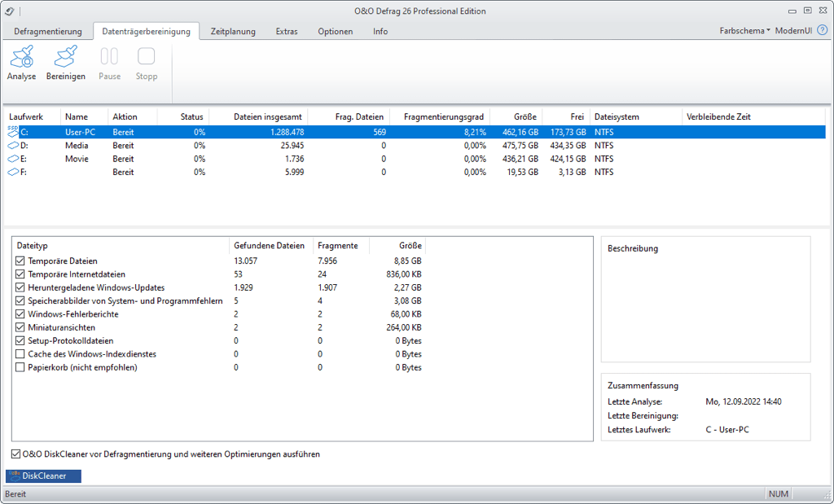834x504 pixels.
Task: Open the Info tab
Action: [x=380, y=32]
